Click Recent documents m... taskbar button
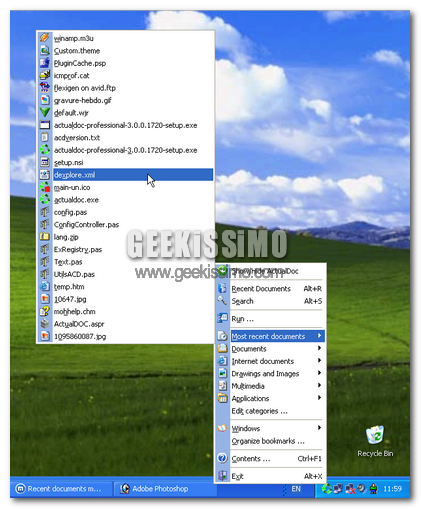Image resolution: width=421 pixels, height=509 pixels. [62, 489]
